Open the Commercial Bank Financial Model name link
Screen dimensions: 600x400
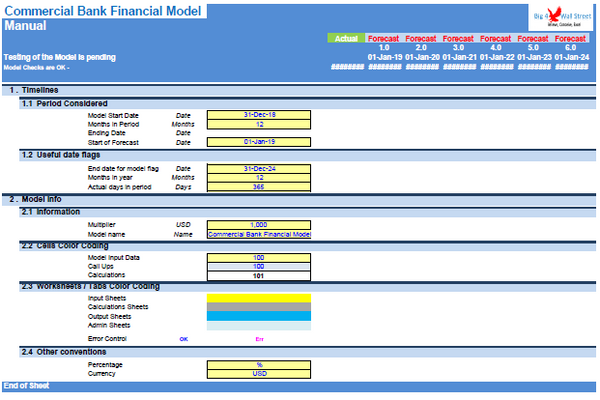(x=259, y=234)
